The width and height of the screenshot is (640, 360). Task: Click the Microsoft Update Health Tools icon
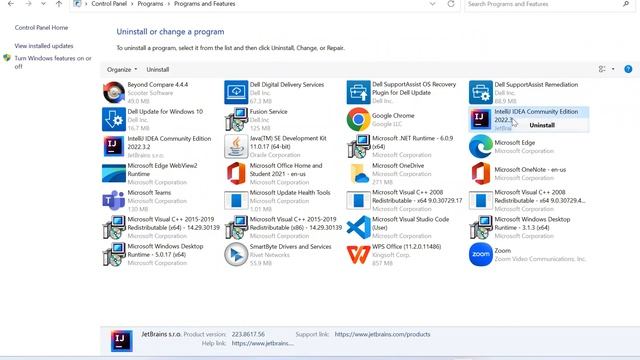click(x=236, y=200)
